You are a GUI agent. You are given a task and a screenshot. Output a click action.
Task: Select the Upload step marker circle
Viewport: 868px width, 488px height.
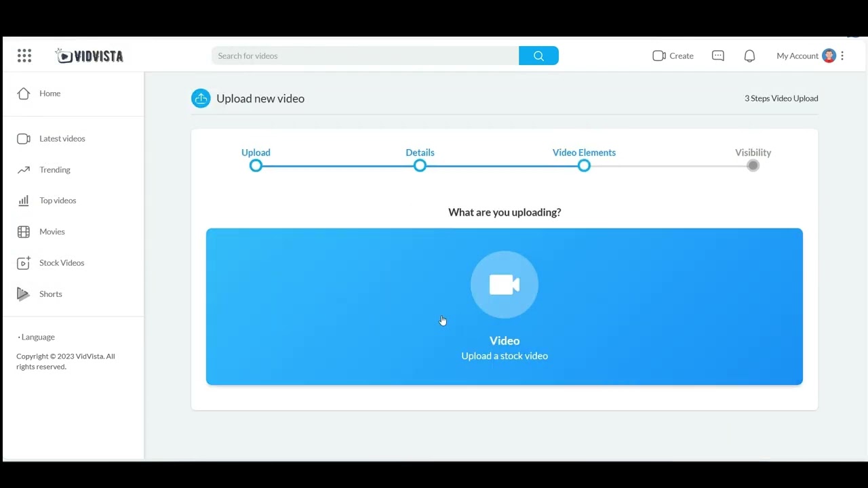[x=256, y=165]
